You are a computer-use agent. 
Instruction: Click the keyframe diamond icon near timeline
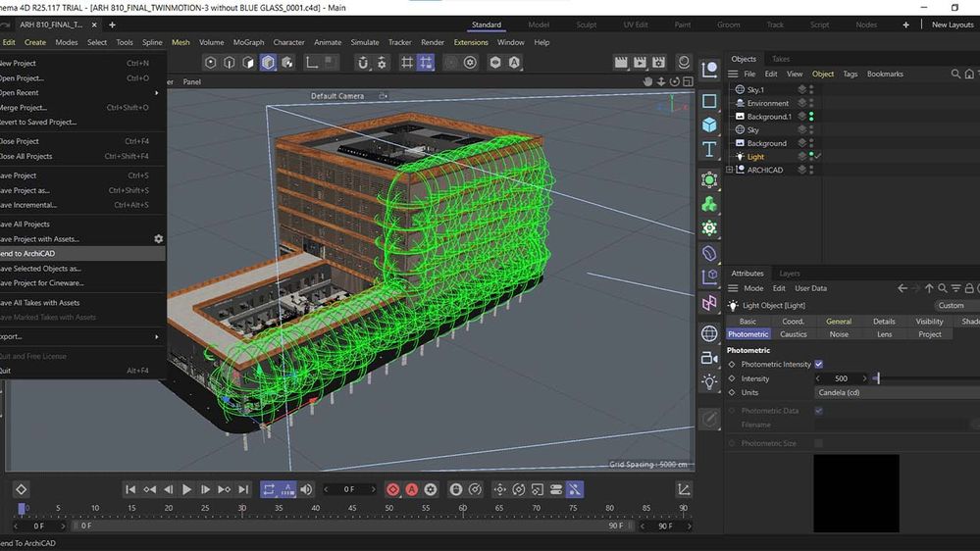tap(21, 490)
